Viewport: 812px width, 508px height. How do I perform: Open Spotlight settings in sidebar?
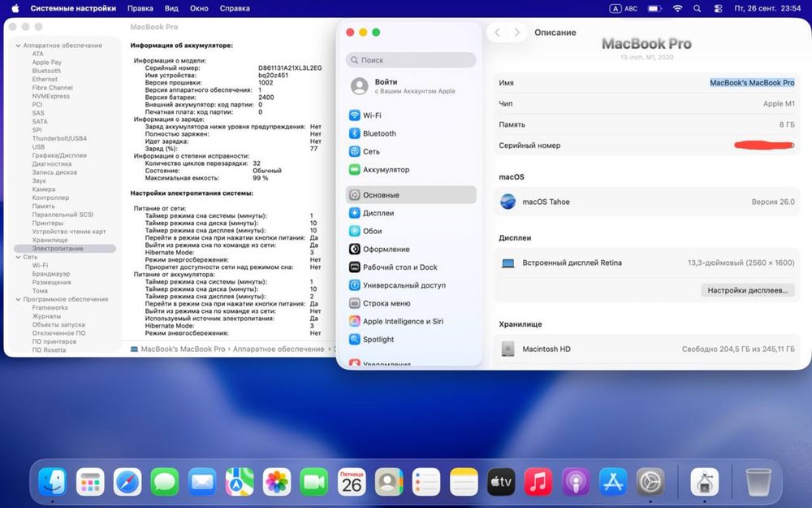tap(411, 340)
